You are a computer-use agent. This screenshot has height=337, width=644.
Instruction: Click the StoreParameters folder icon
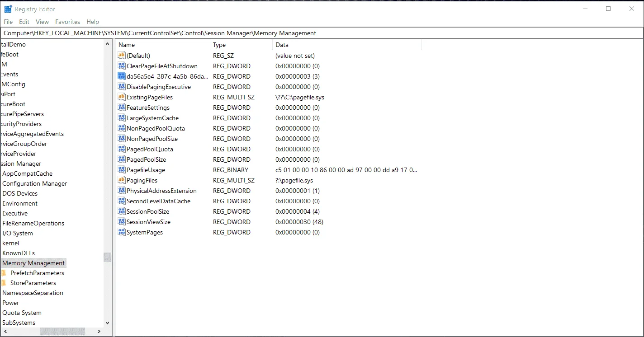[4, 283]
